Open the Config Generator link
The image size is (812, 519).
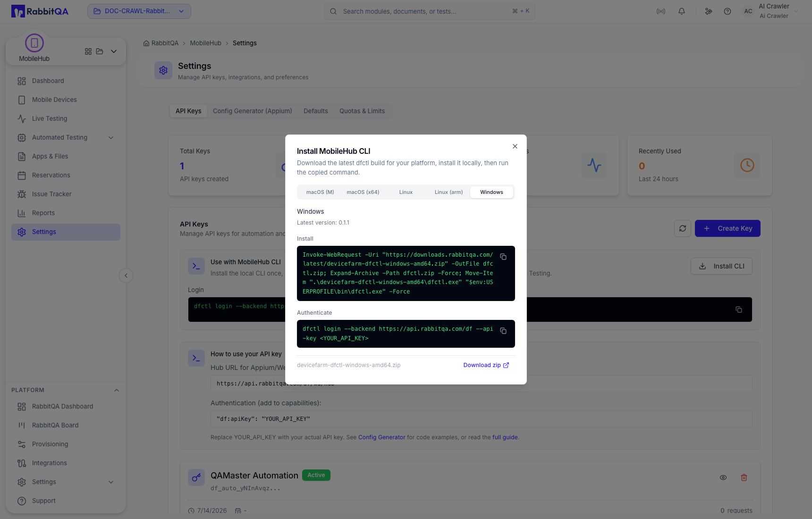coord(382,437)
